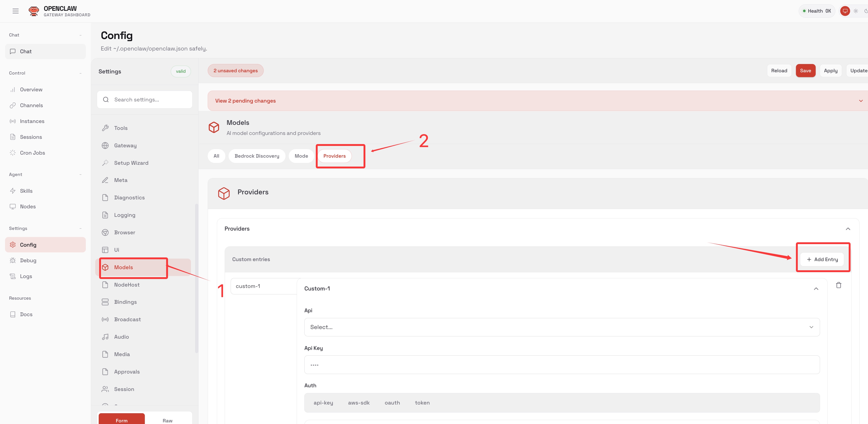
Task: Open the Api Select dropdown
Action: tap(561, 327)
